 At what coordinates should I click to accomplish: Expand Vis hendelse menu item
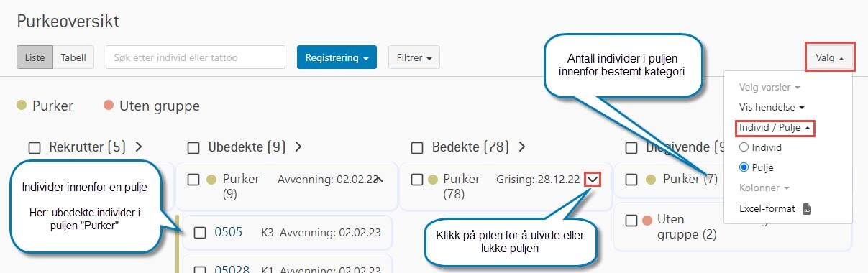(771, 107)
